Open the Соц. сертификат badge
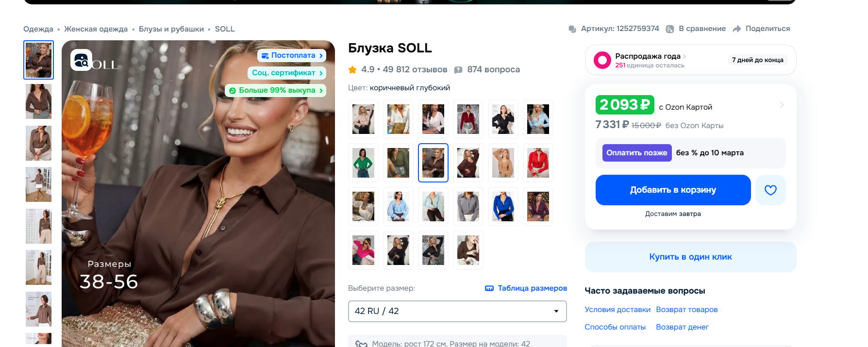Viewport: 868px width, 347px height. [x=287, y=73]
